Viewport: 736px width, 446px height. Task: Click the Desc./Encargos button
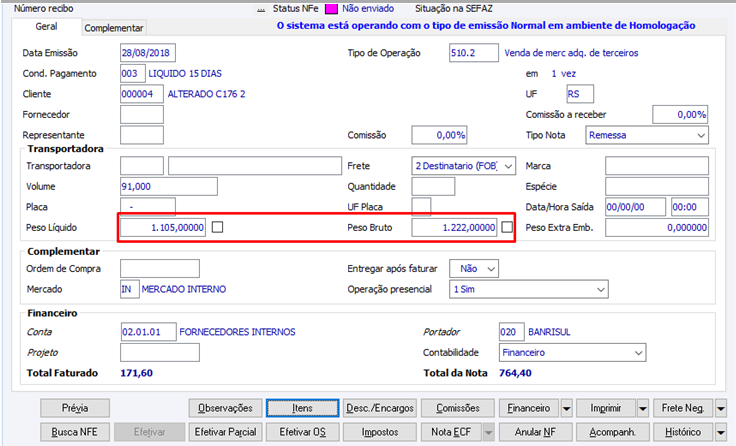pyautogui.click(x=380, y=408)
